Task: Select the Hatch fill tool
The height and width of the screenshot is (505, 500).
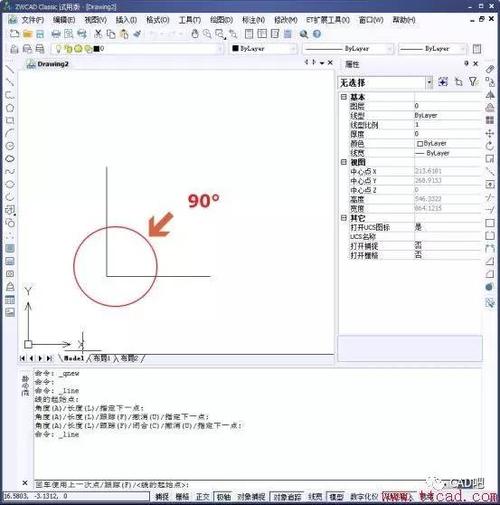Action: 10,248
